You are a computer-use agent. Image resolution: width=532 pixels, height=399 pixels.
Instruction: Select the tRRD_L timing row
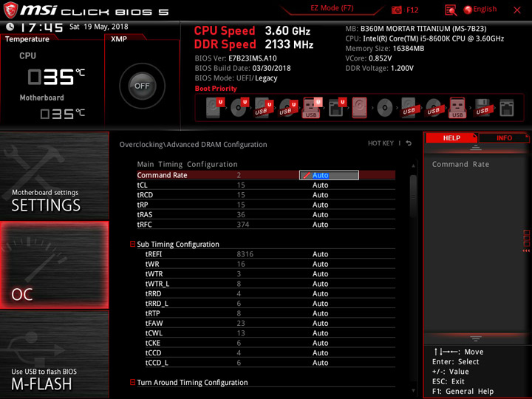pyautogui.click(x=270, y=304)
